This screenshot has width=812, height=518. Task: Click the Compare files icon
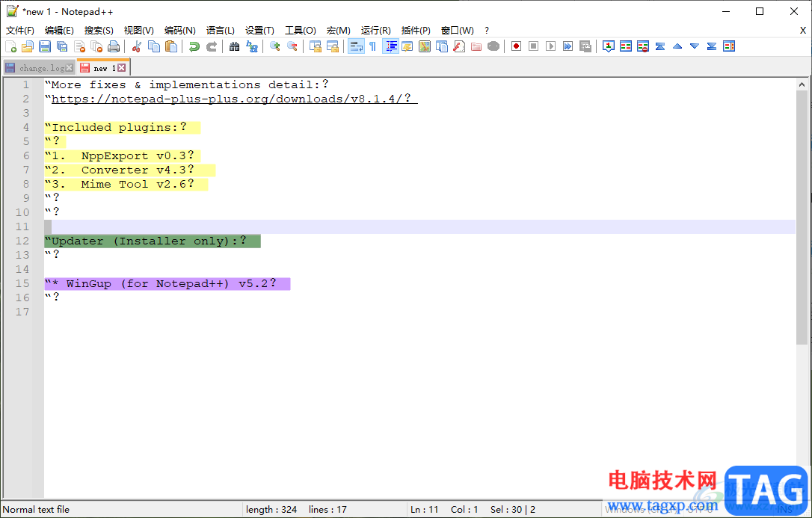click(626, 46)
